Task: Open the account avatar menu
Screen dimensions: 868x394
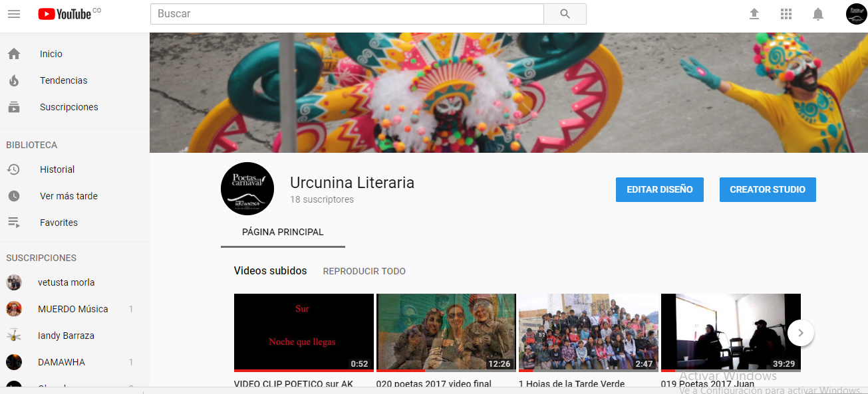Action: (x=856, y=14)
